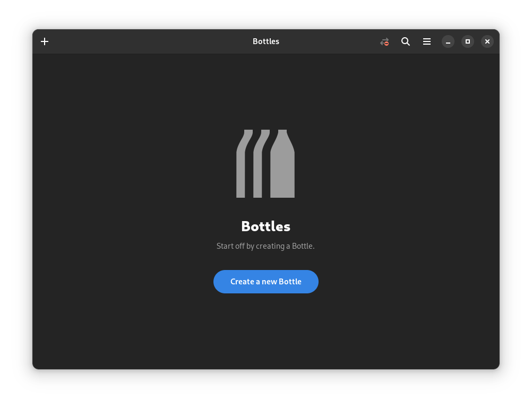Image resolution: width=532 pixels, height=405 pixels.
Task: Toggle search visibility using the magnifier button
Action: pyautogui.click(x=406, y=41)
